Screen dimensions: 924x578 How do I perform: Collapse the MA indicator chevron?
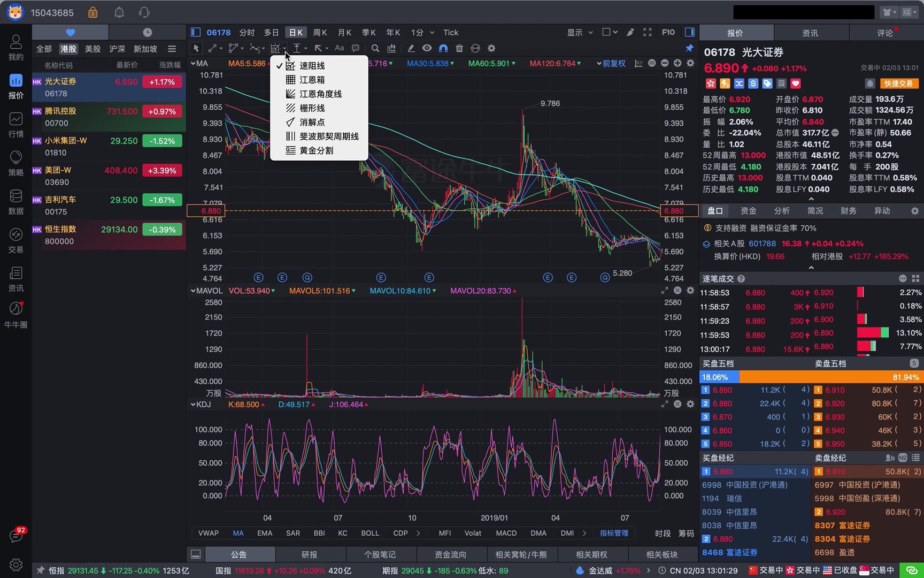pyautogui.click(x=193, y=63)
